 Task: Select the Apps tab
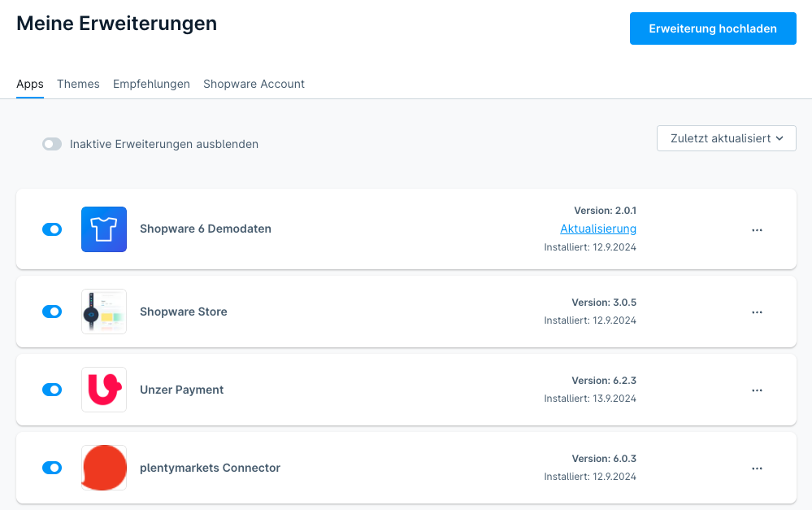click(x=30, y=84)
